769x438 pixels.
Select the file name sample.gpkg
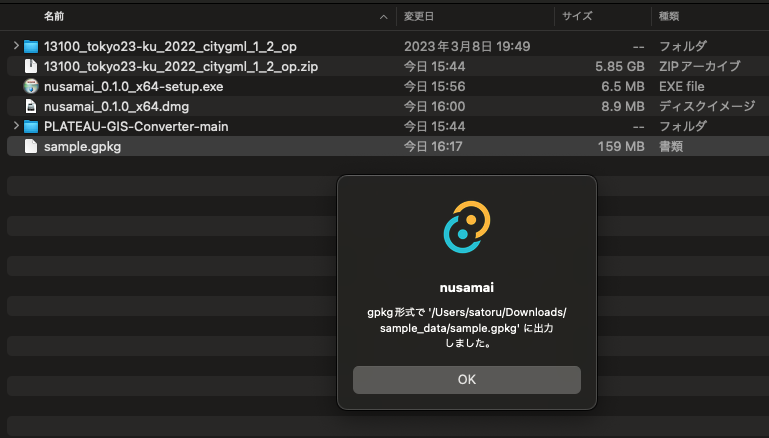(x=82, y=146)
